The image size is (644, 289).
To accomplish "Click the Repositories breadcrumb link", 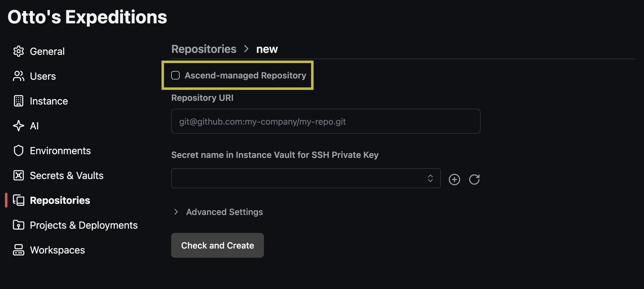I will point(204,49).
